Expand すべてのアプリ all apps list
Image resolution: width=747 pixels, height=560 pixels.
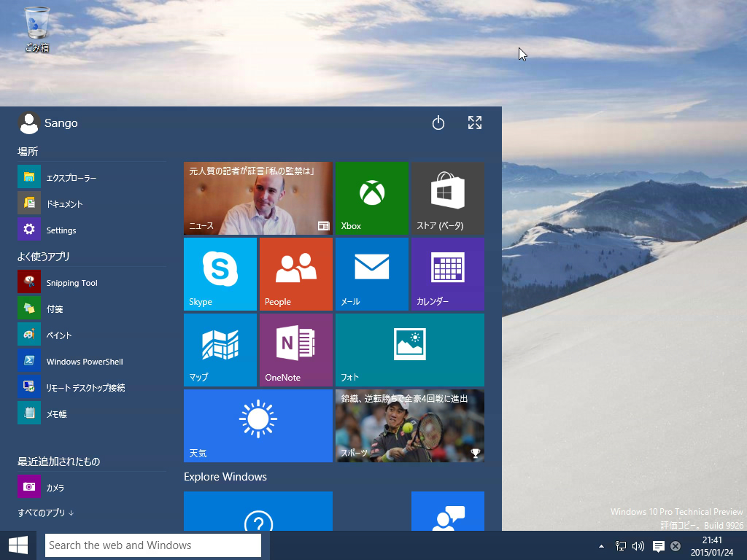[x=46, y=513]
